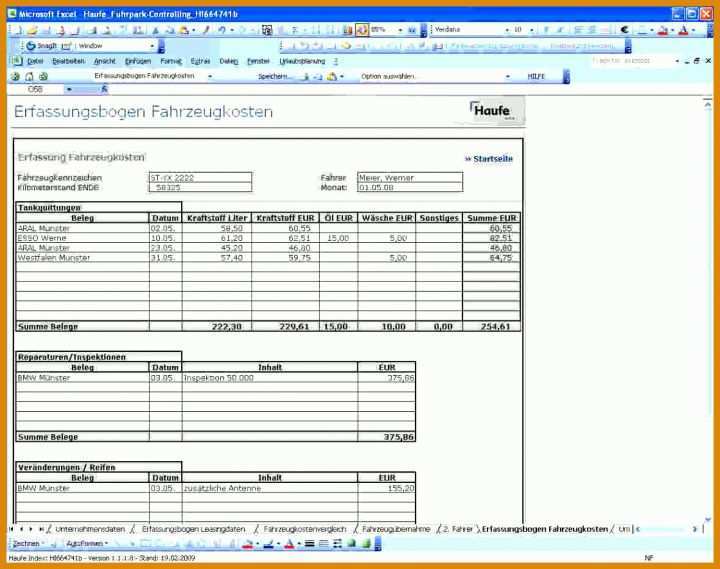Image resolution: width=720 pixels, height=569 pixels.
Task: Click the HILFE button
Action: point(536,77)
